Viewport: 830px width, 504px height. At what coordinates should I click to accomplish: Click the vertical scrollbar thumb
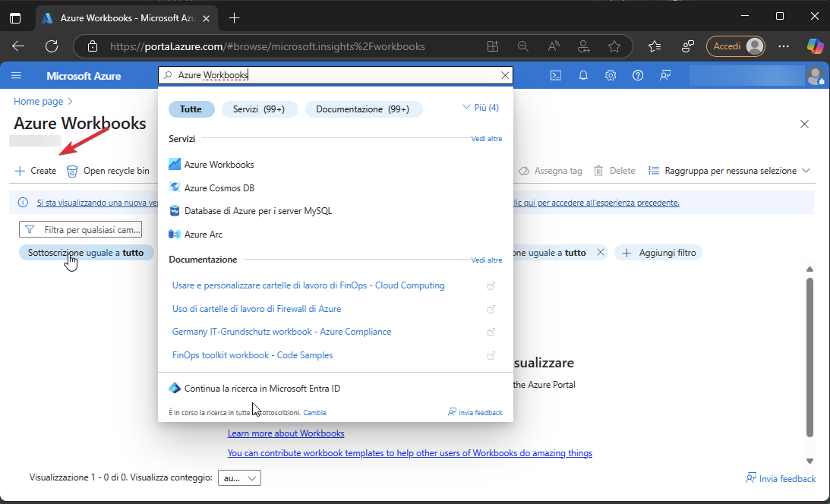coord(809,357)
